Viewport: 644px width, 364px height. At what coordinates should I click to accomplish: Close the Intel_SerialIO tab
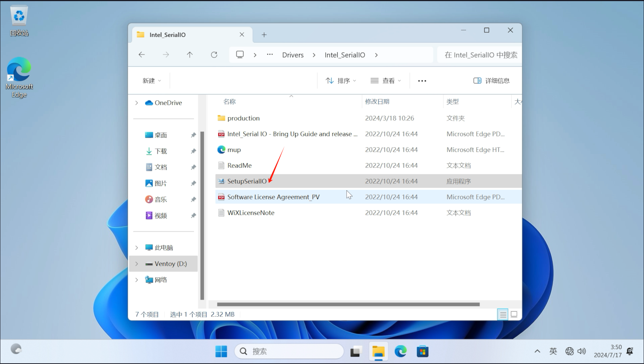242,35
